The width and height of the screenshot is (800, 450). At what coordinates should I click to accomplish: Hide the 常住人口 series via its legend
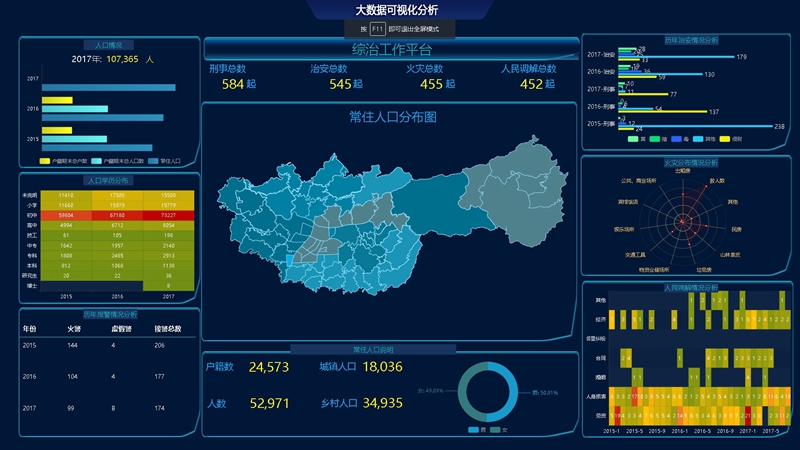[x=152, y=160]
